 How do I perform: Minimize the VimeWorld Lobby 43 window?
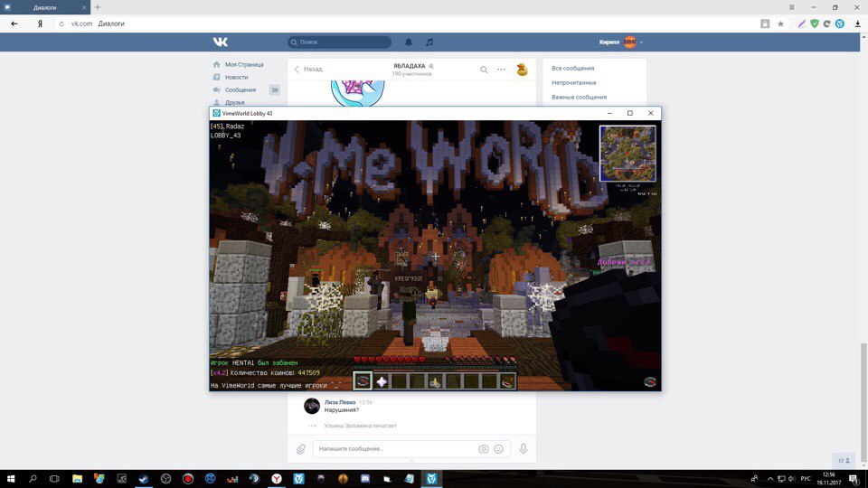(x=609, y=113)
